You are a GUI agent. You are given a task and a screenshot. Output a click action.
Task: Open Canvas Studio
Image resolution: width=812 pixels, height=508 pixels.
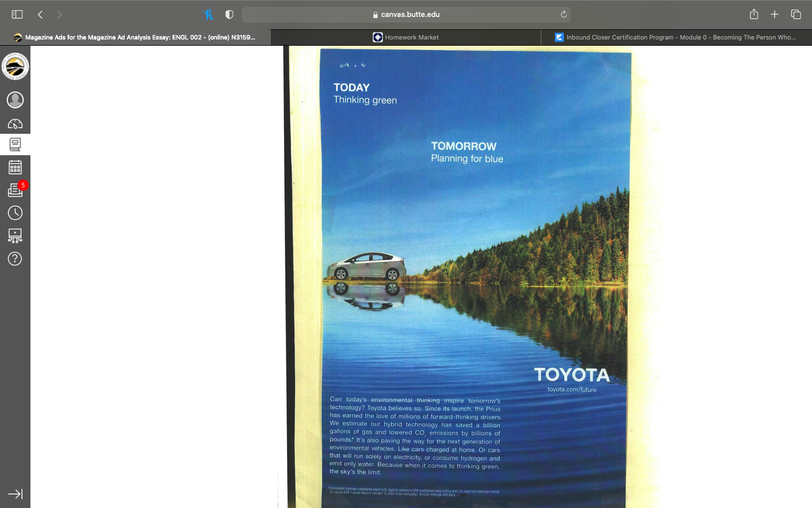15,235
